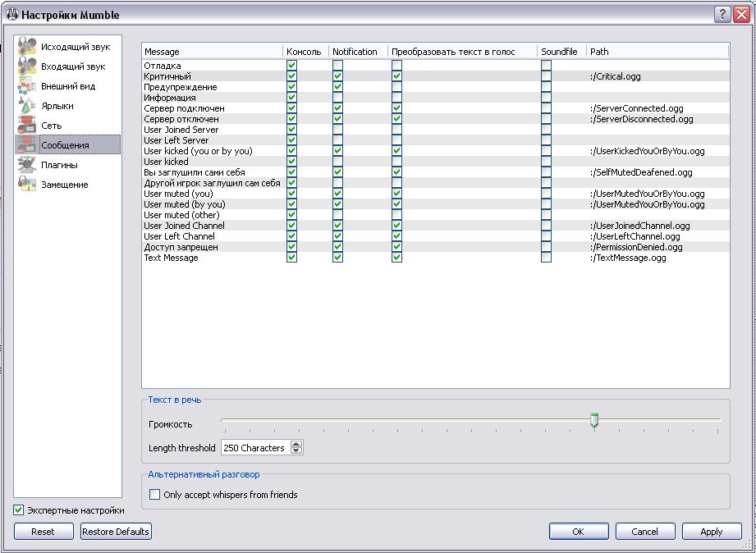The width and height of the screenshot is (756, 553).
Task: Click the Notification column header
Action: (x=355, y=52)
